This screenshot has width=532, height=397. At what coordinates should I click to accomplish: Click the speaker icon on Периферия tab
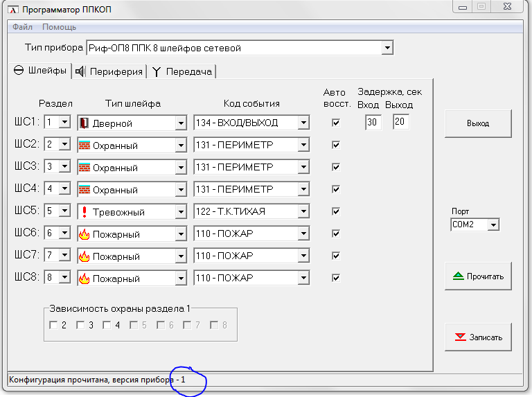(x=80, y=71)
